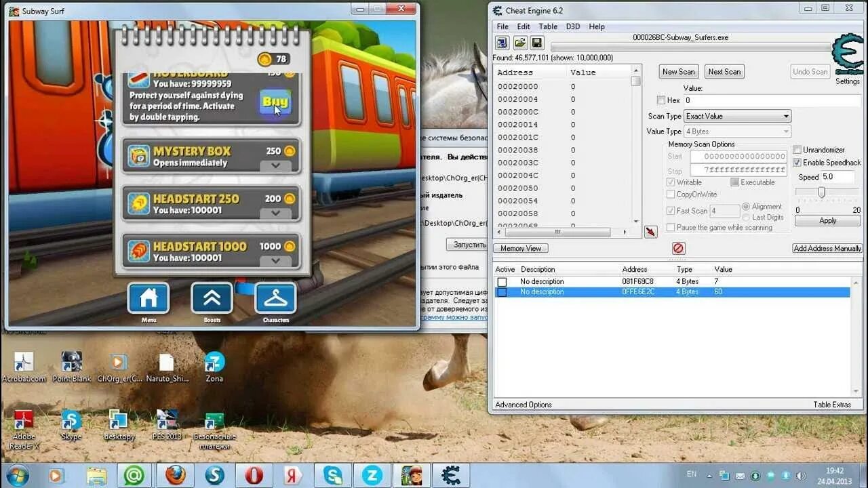
Task: Open the Scan Type dropdown
Action: (737, 116)
